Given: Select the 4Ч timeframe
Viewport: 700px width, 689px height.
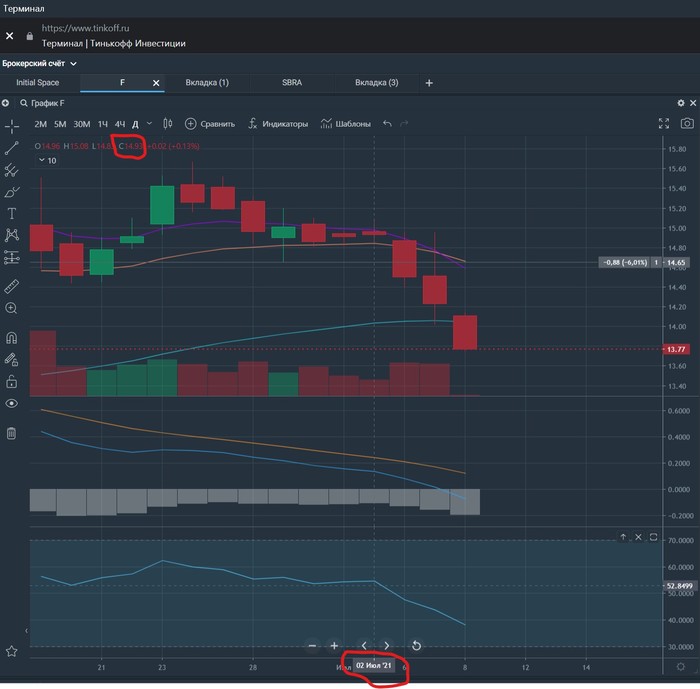Looking at the screenshot, I should [120, 124].
